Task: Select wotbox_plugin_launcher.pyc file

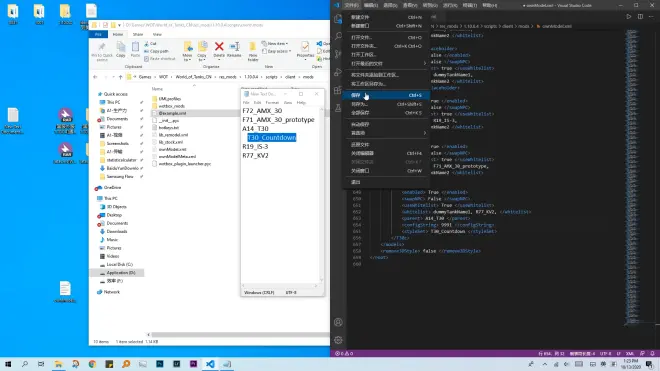Action: point(184,164)
